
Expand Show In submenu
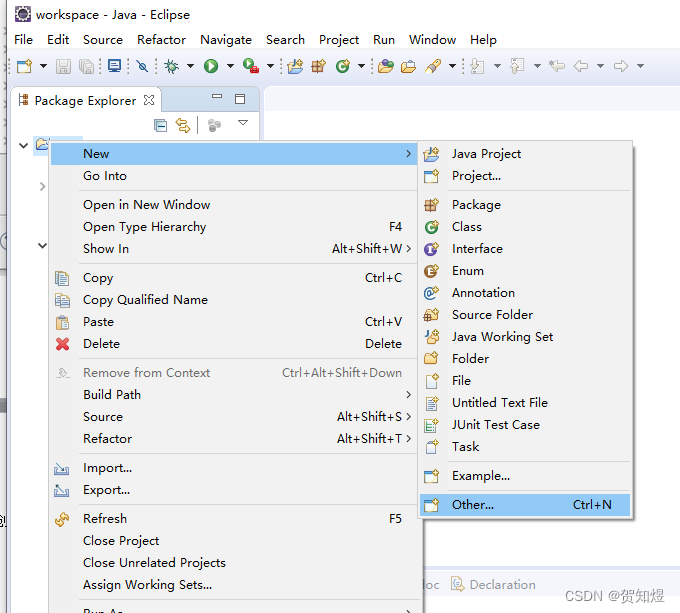tap(234, 249)
